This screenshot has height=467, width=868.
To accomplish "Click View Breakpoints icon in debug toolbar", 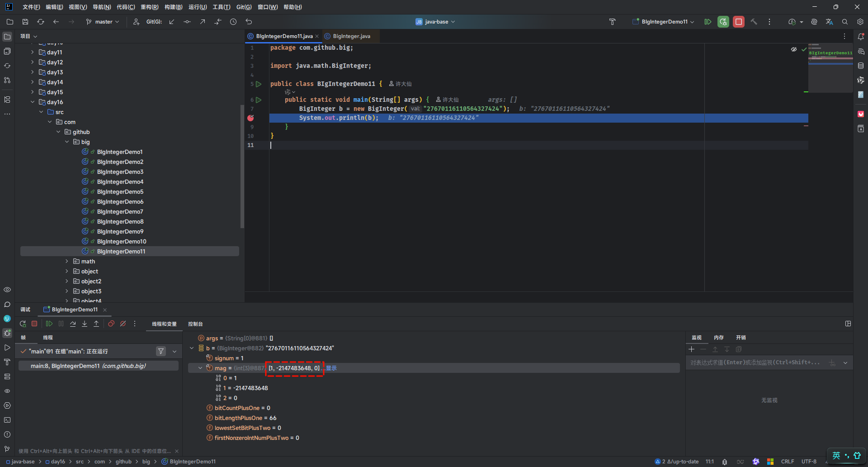I will pos(111,324).
